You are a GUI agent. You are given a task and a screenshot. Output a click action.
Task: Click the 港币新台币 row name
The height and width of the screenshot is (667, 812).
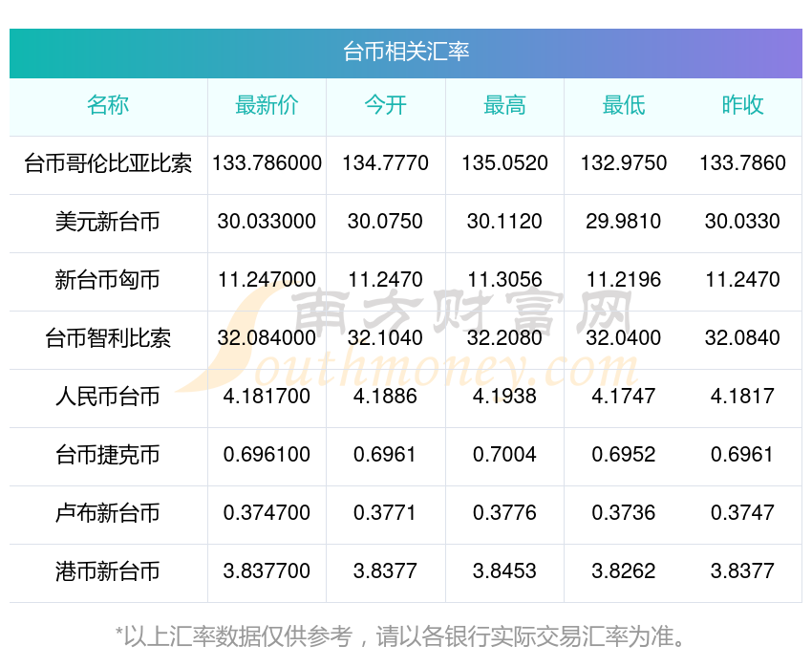108,571
